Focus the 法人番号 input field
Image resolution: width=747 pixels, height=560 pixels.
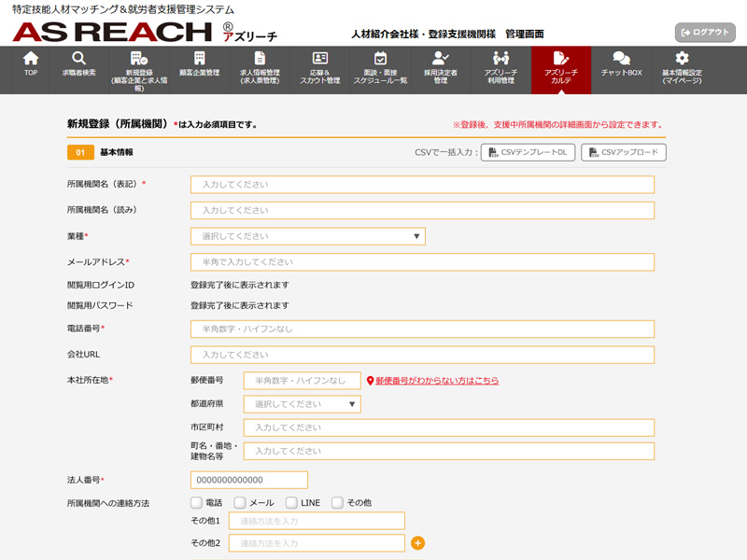tap(249, 480)
